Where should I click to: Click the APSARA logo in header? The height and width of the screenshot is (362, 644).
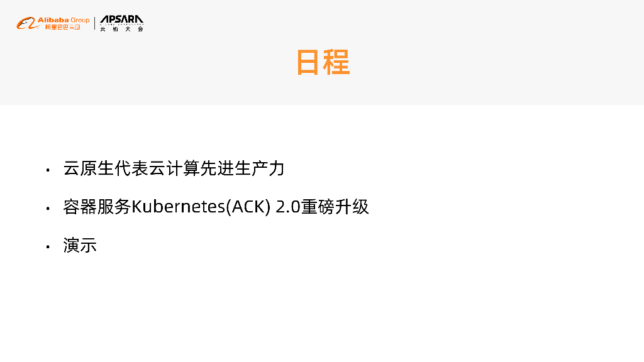pyautogui.click(x=121, y=19)
